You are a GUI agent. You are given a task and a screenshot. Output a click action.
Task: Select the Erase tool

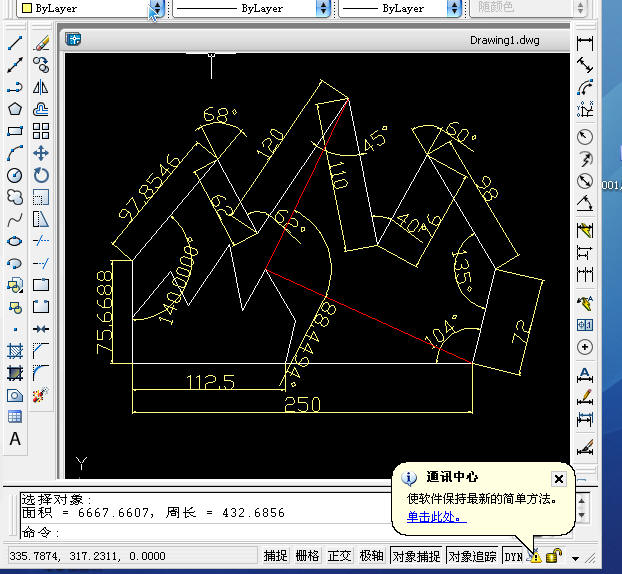pyautogui.click(x=41, y=43)
